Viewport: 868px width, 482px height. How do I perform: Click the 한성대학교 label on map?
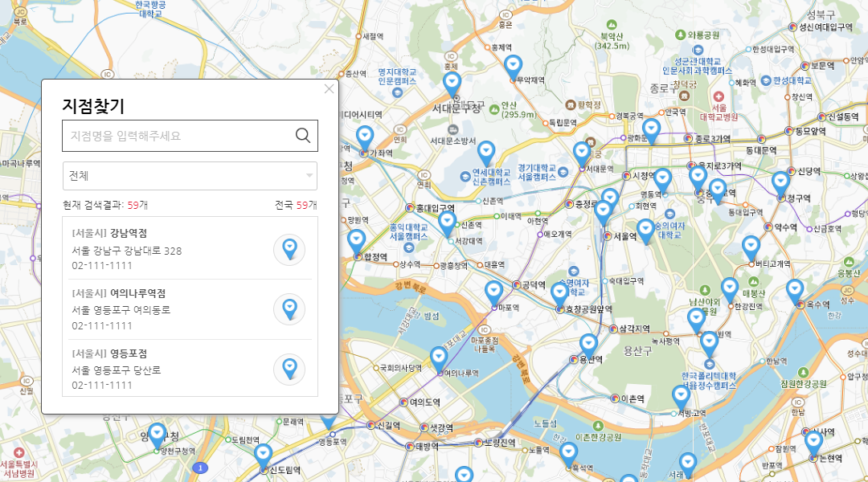[x=792, y=81]
